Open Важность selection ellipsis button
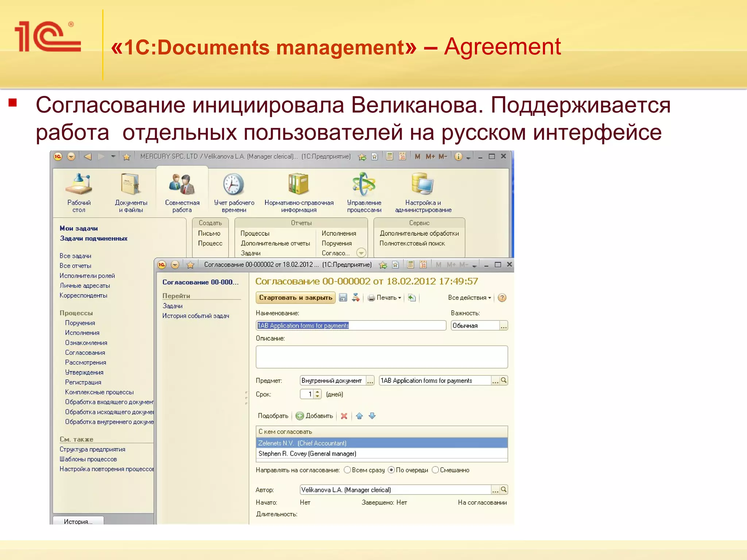Image resolution: width=747 pixels, height=560 pixels. point(504,326)
